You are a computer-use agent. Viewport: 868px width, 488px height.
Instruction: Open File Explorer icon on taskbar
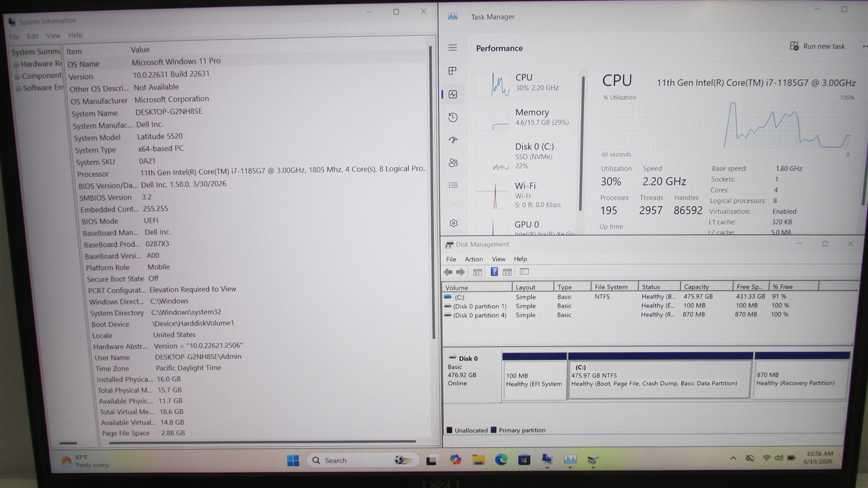click(x=478, y=460)
